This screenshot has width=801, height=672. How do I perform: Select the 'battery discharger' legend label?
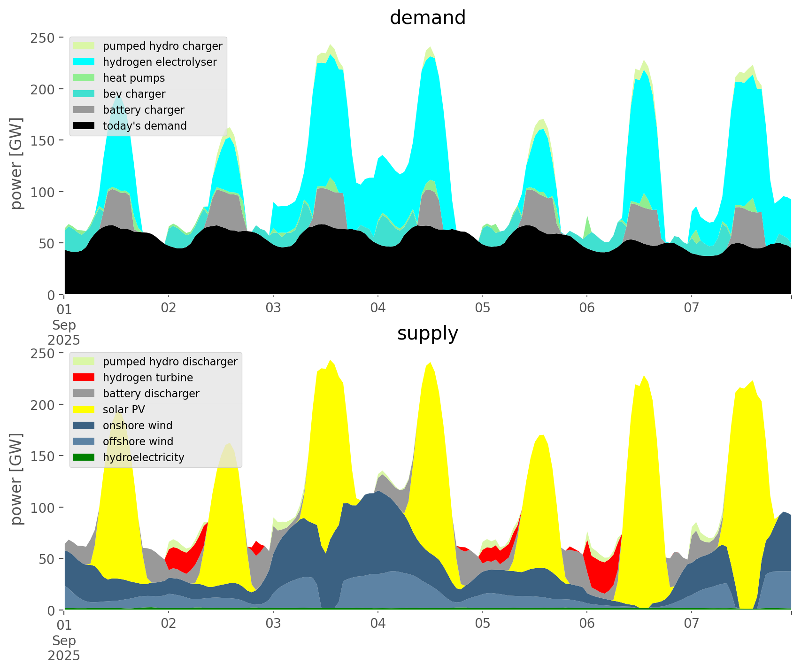[151, 394]
